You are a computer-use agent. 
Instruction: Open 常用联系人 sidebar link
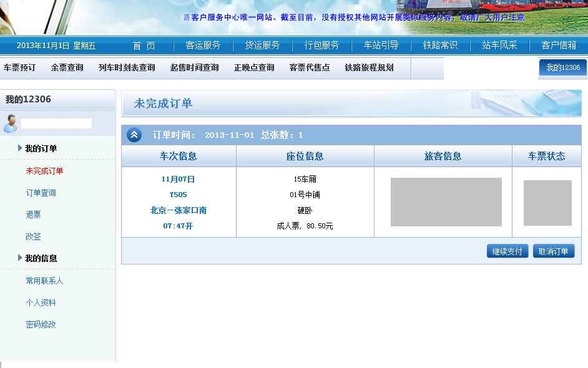pos(44,281)
